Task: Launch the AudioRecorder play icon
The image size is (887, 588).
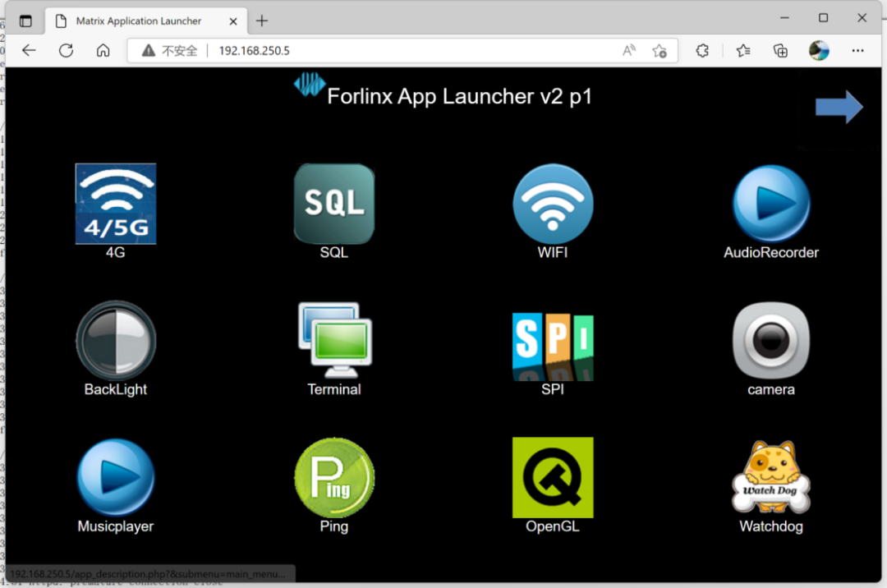Action: [771, 204]
